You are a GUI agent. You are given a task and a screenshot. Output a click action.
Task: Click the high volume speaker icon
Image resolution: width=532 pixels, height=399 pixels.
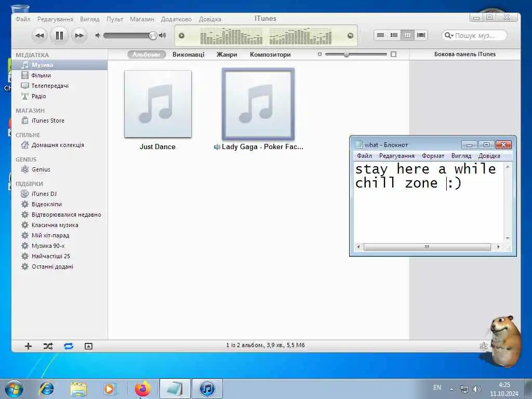[163, 35]
